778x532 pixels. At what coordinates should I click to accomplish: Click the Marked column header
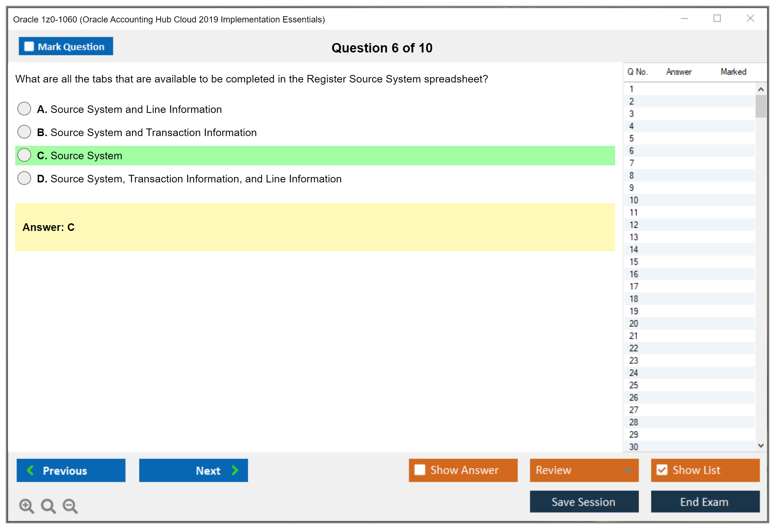pos(733,72)
